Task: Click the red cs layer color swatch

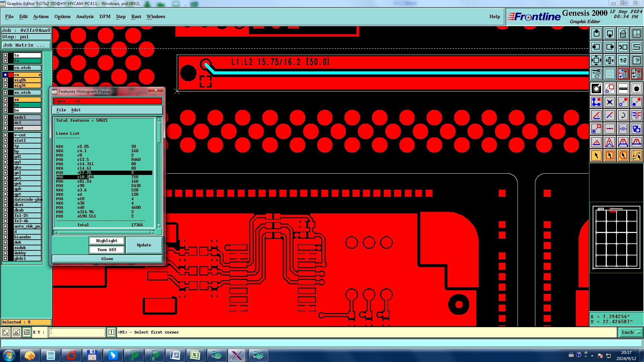Action: pyautogui.click(x=11, y=75)
